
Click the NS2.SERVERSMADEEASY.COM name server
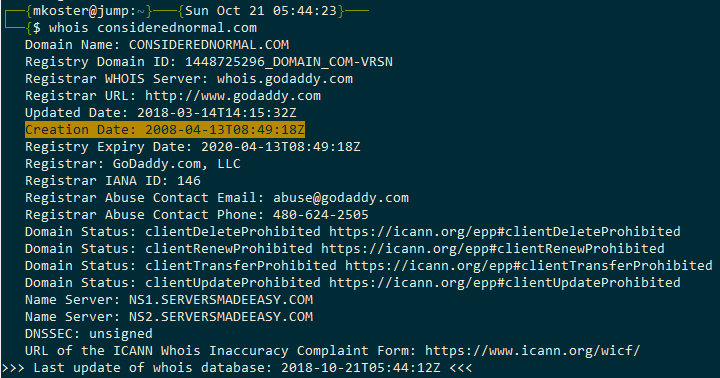[x=221, y=317]
